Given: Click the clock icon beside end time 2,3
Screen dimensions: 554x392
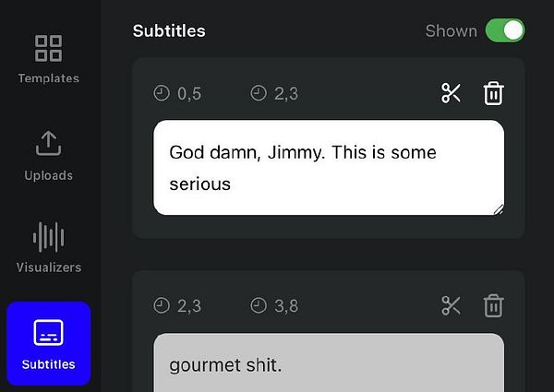Looking at the screenshot, I should (259, 93).
